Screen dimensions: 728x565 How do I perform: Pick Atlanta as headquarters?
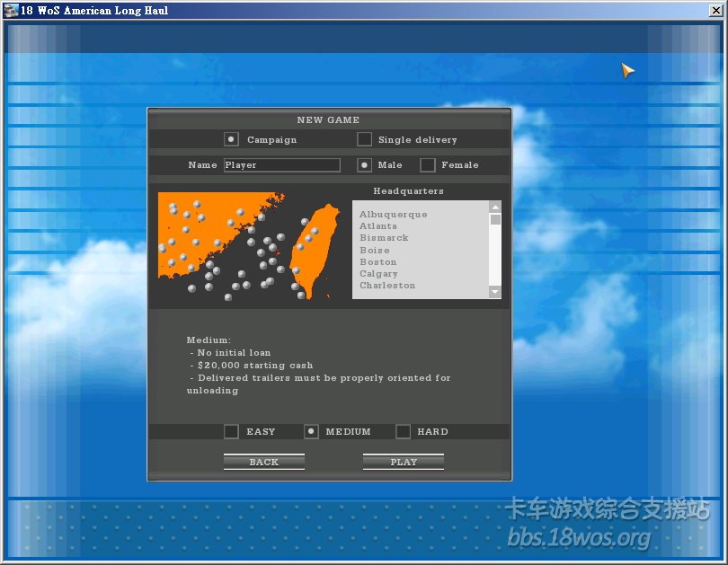point(377,225)
